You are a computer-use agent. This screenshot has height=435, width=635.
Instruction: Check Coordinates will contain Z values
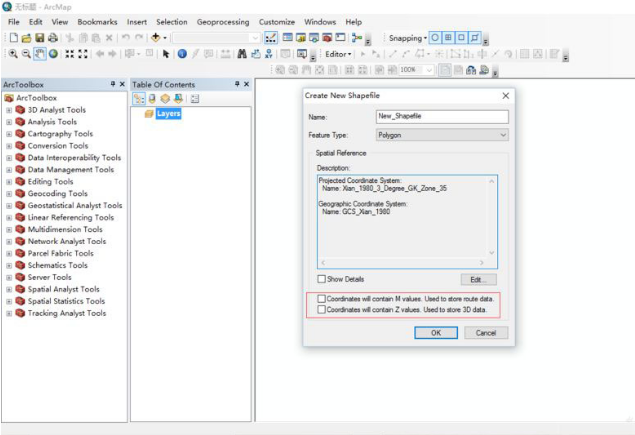[x=322, y=309]
